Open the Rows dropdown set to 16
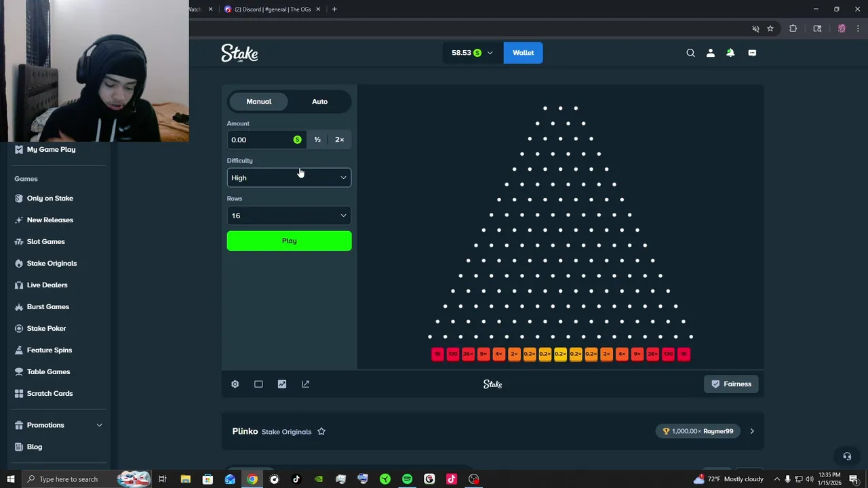This screenshot has height=488, width=868. (x=289, y=216)
